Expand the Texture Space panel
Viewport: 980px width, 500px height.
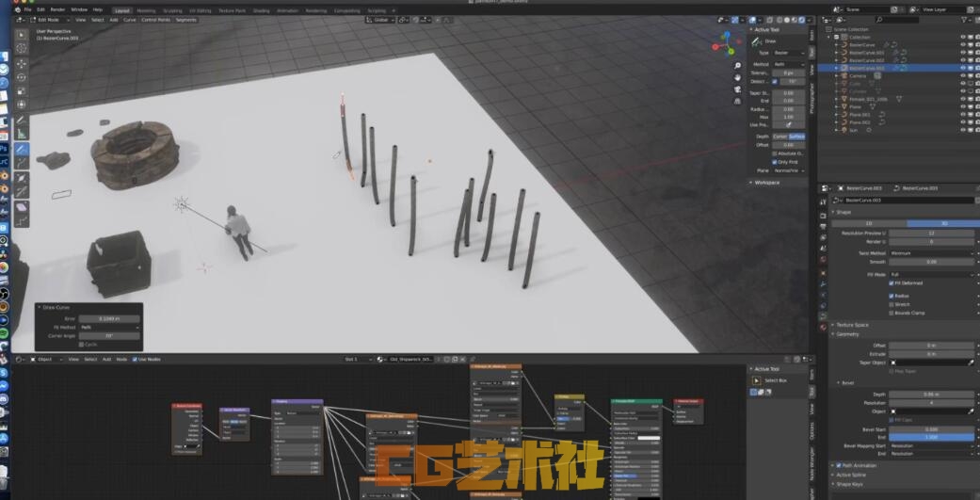853,325
